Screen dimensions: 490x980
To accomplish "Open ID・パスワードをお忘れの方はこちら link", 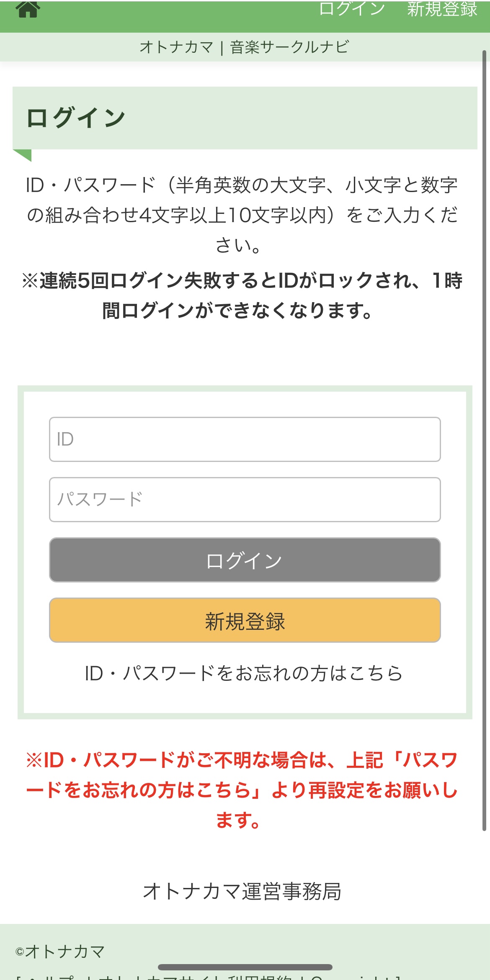I will click(x=244, y=673).
